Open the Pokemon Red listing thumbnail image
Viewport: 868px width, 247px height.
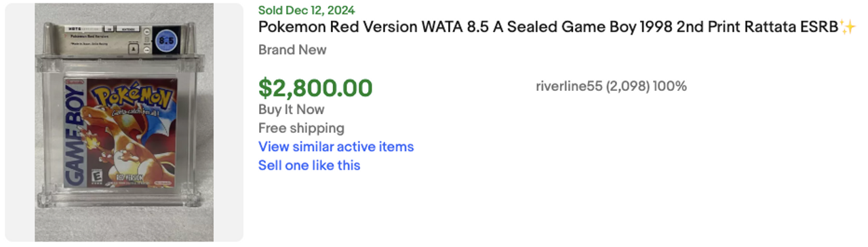[124, 122]
